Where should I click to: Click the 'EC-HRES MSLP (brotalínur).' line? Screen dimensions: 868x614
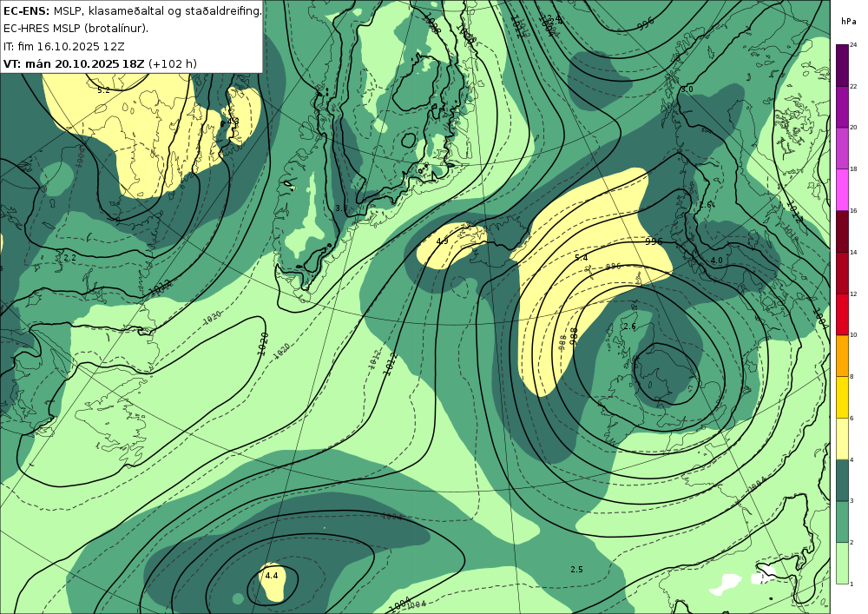pos(76,29)
